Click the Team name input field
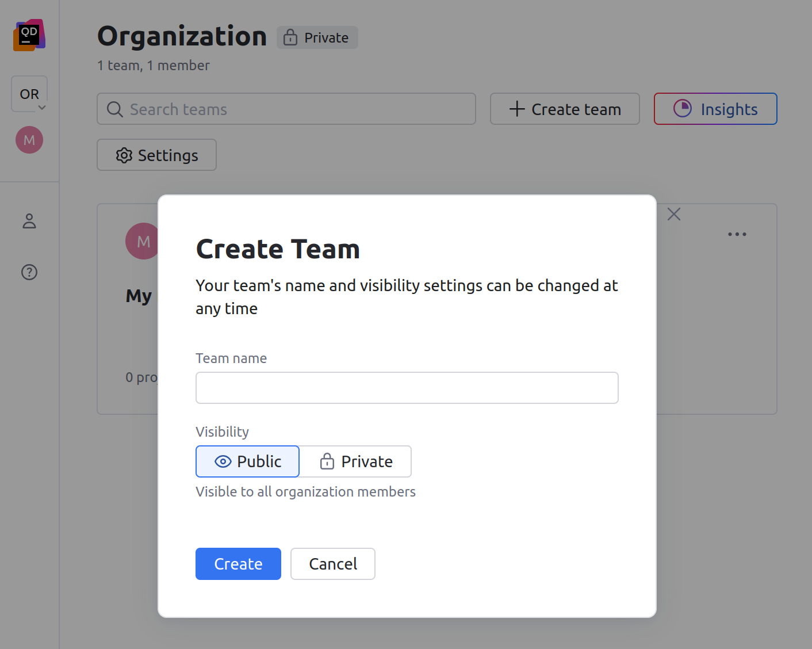The width and height of the screenshot is (812, 649). tap(407, 388)
